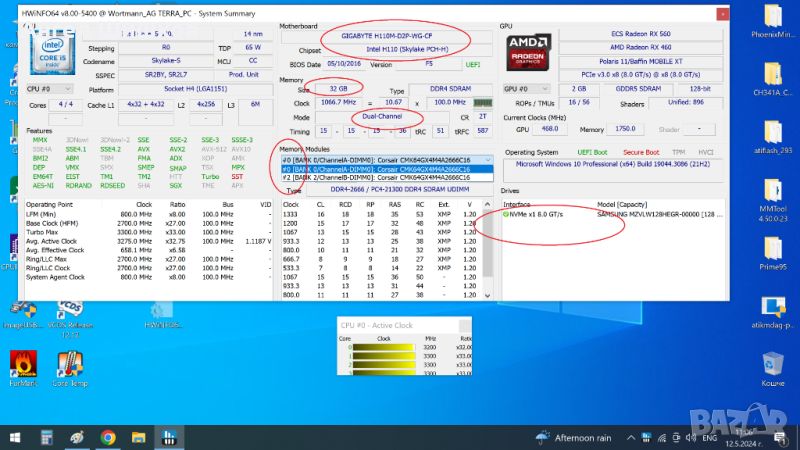The height and width of the screenshot is (450, 800).
Task: Click the Windows Start button
Action: coord(12,436)
